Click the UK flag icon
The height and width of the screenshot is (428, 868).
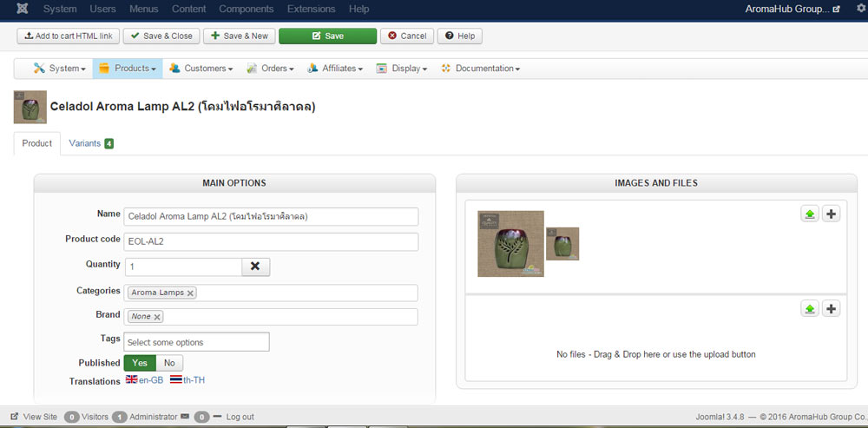coord(132,380)
